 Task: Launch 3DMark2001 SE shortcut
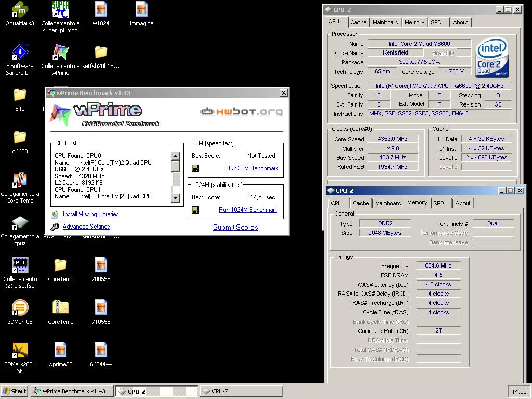pos(20,351)
